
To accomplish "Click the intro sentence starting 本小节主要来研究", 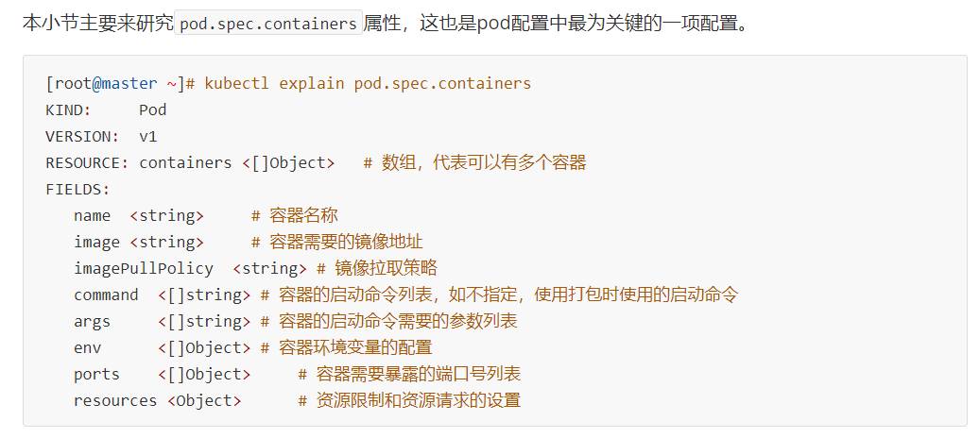I will point(385,24).
